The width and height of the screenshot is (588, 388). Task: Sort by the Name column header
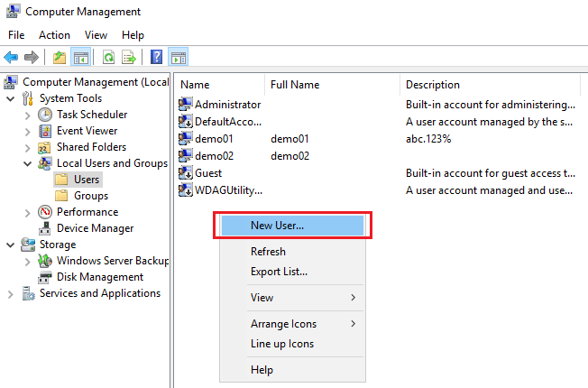coord(220,85)
